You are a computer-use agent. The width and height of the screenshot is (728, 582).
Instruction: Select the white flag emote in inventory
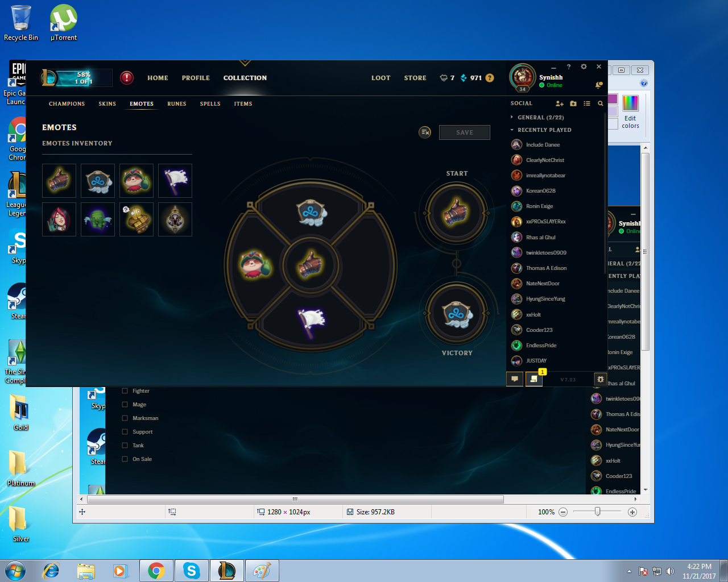pyautogui.click(x=175, y=181)
